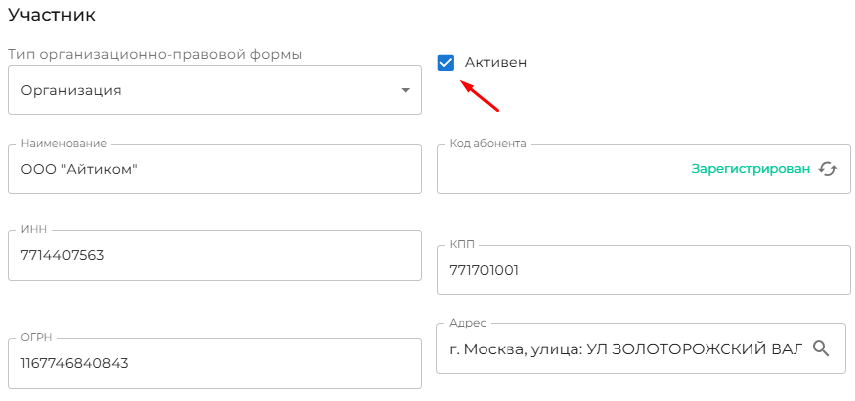Focus the Код абонента input field

click(560, 170)
